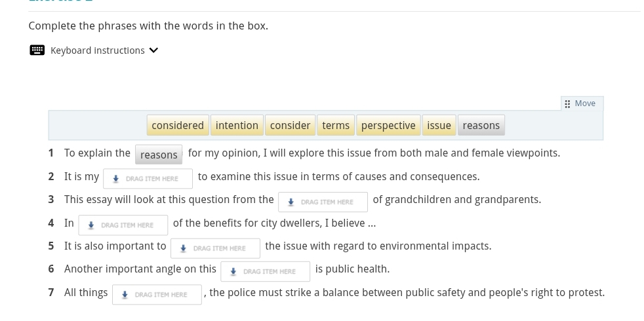The height and width of the screenshot is (321, 644).
Task: Select the 'perspective' word tile
Action: pos(388,125)
